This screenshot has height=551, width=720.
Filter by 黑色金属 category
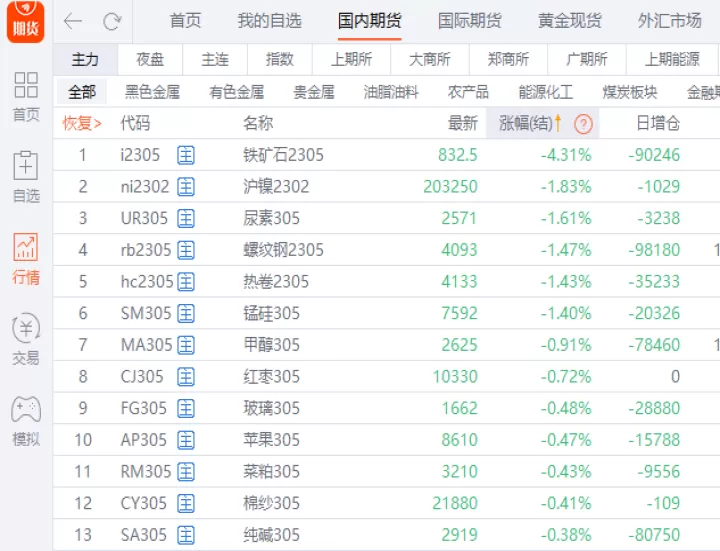point(152,92)
